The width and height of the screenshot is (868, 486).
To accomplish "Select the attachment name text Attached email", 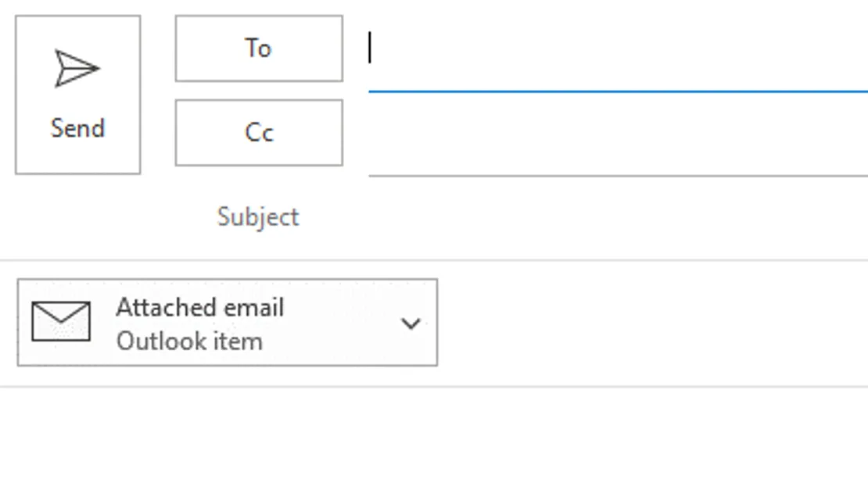I will tap(200, 307).
